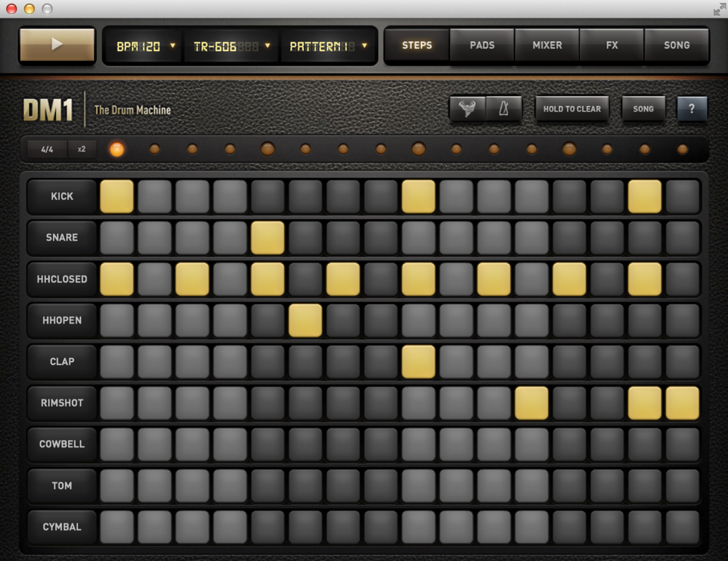
Task: Enable TOM step 16
Action: (682, 486)
